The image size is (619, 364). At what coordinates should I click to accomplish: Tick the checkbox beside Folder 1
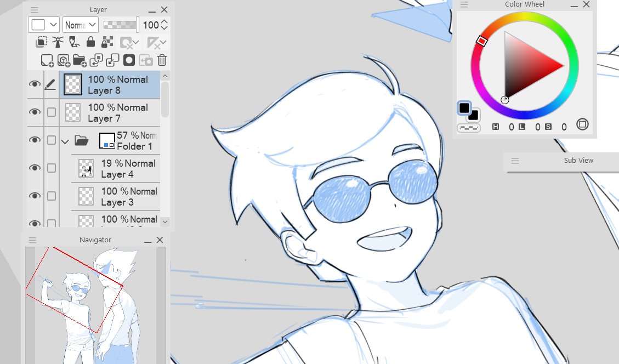tap(52, 140)
